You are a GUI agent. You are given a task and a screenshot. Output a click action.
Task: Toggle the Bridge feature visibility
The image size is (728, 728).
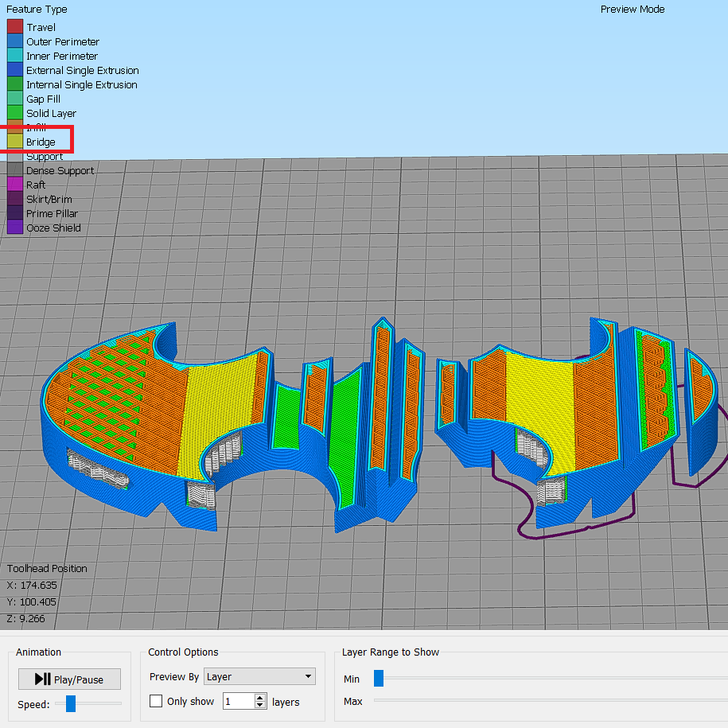[14, 142]
